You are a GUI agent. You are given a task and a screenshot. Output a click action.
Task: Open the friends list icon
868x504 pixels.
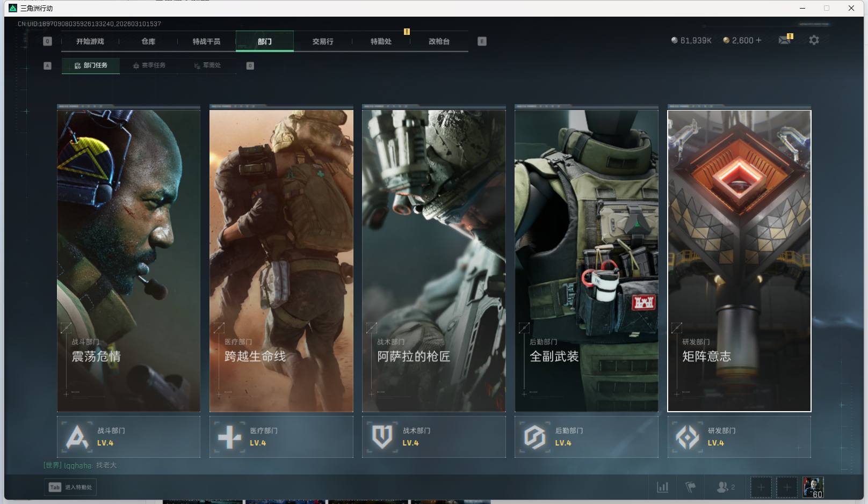tap(725, 487)
